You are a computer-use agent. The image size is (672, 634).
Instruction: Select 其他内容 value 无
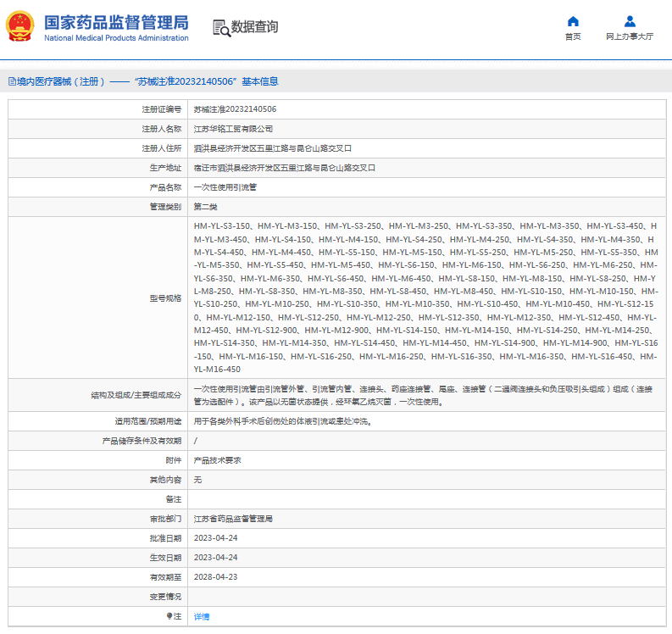click(x=197, y=480)
